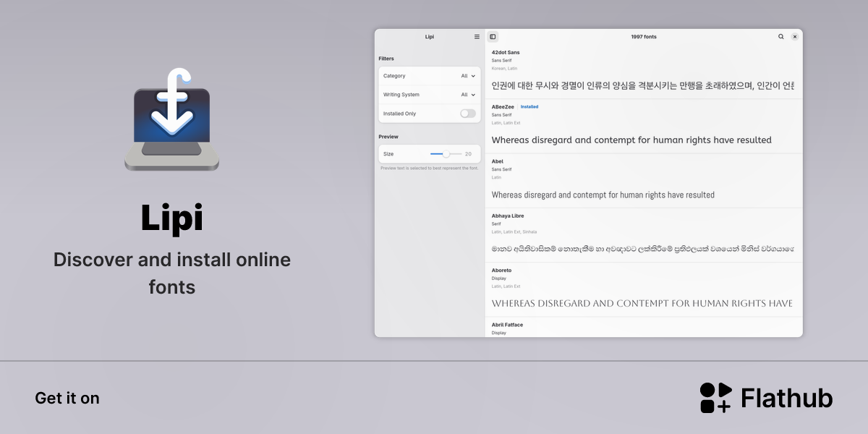This screenshot has height=434, width=868.
Task: Click the Sinhala preview text of Abhaya Libre
Action: [643, 249]
